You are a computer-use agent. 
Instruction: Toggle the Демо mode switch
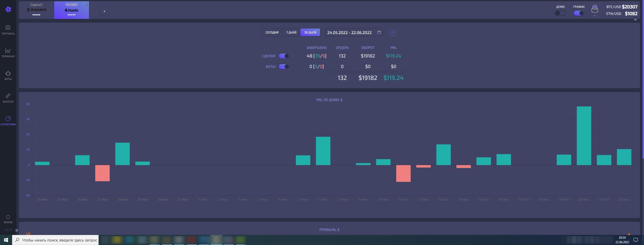pyautogui.click(x=560, y=13)
